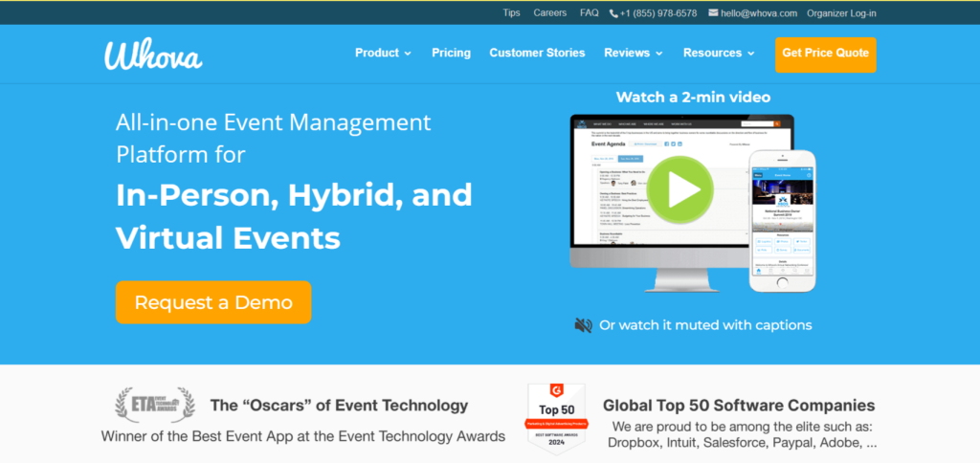Click 'The "Oscars" of Event Technology' heading
The image size is (980, 463).
click(x=339, y=406)
